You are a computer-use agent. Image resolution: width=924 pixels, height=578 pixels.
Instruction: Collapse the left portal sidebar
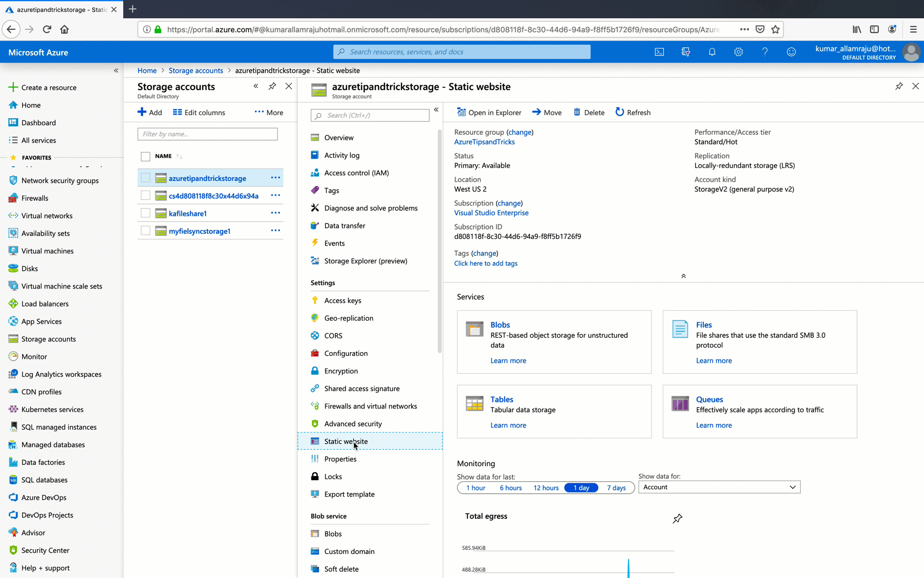point(116,71)
